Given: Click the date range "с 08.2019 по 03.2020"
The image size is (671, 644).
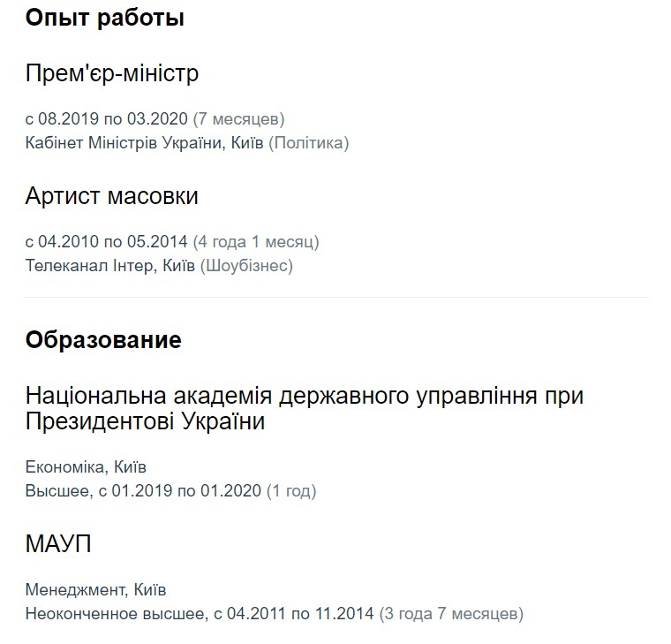Looking at the screenshot, I should click(107, 118).
